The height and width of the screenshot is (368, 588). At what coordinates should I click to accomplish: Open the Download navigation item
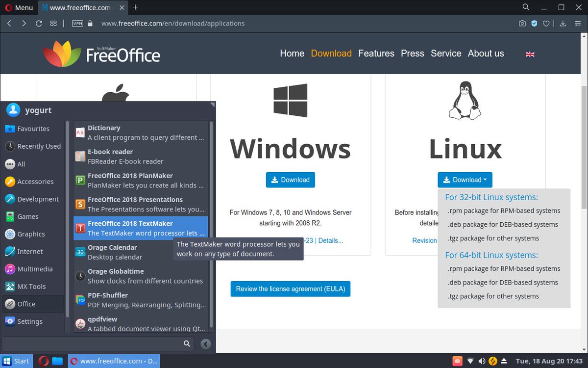pos(331,53)
